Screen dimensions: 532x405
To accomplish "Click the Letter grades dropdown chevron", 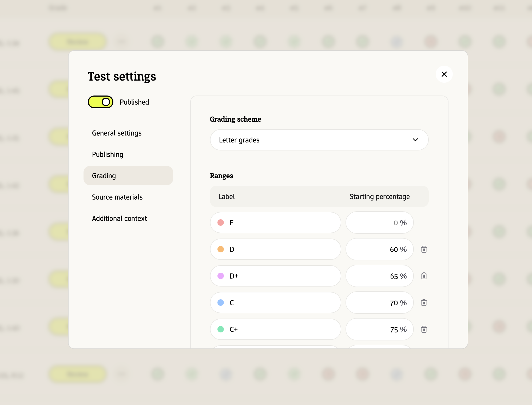I will click(415, 140).
